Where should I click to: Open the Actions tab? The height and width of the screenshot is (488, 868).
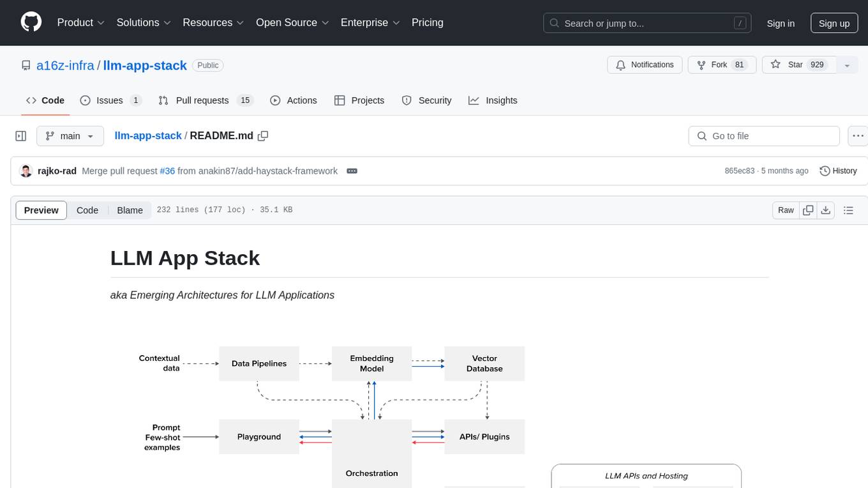294,100
